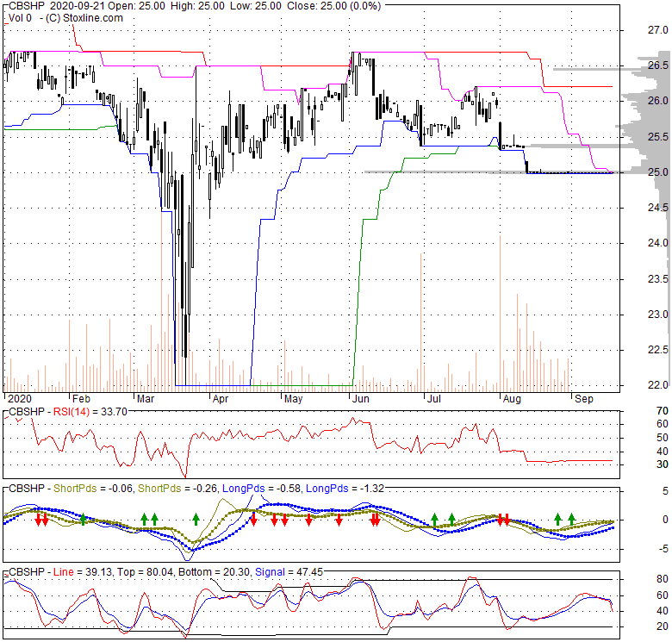
Task: Click the High: 25.00 value
Action: click(x=197, y=6)
